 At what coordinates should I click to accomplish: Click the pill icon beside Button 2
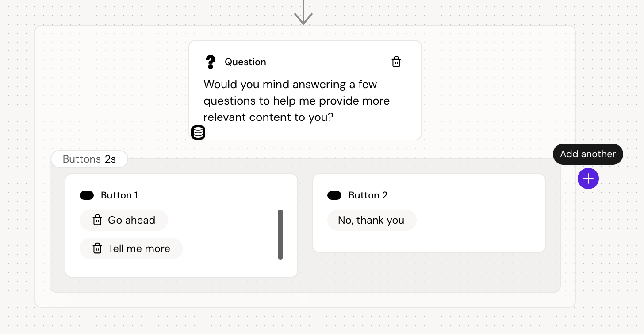click(334, 195)
